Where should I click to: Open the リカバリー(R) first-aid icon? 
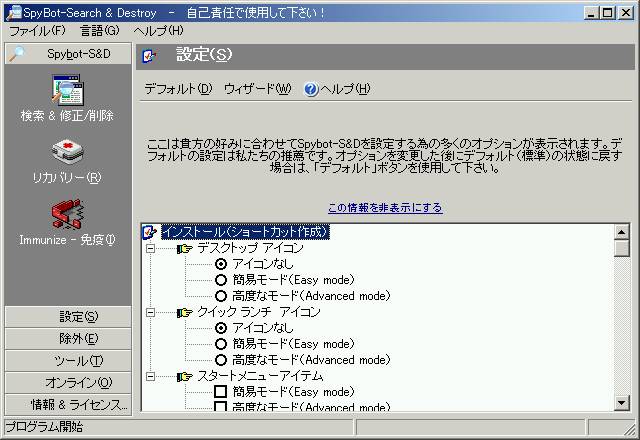click(68, 151)
